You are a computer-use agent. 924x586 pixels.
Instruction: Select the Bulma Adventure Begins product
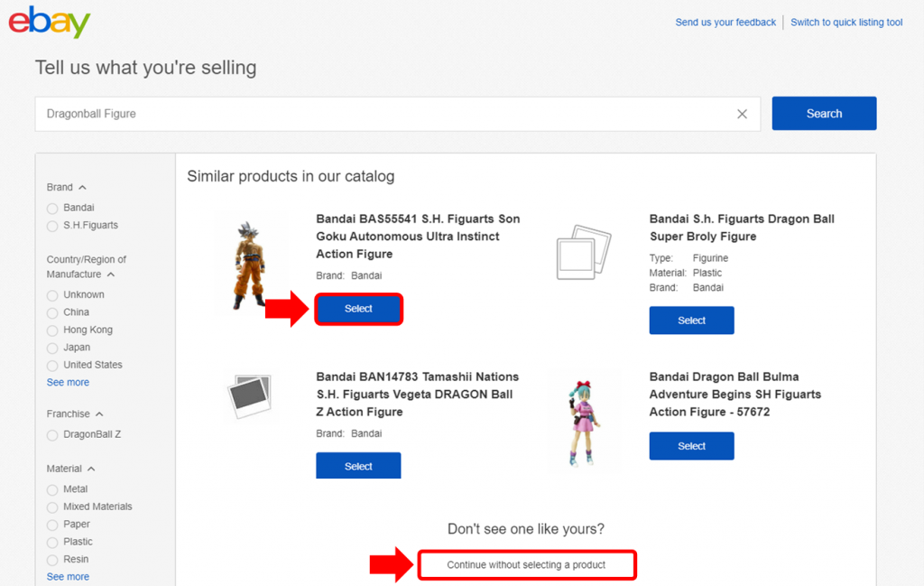point(692,446)
